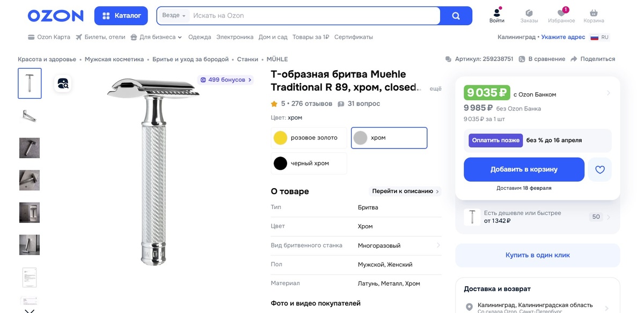
Task: Add product В сравнение
Action: click(542, 59)
